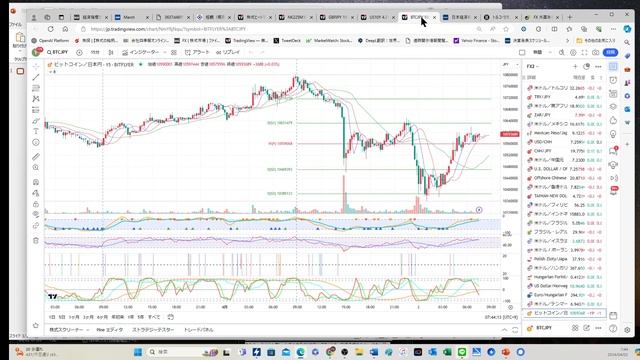Select the zoom in tool

click(x=36, y=168)
